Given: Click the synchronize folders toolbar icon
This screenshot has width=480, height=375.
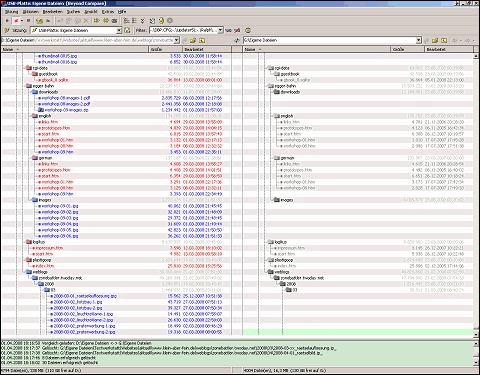Looking at the screenshot, I should (x=114, y=21).
